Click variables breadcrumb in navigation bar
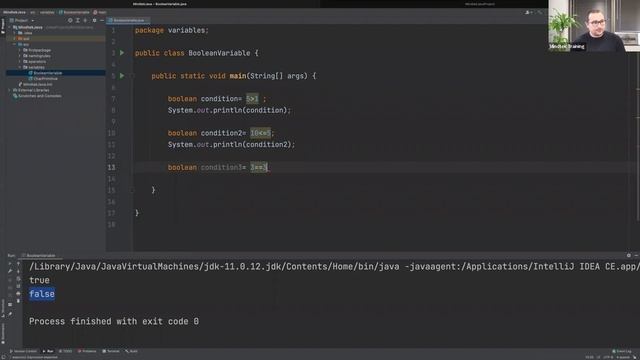 [47, 12]
